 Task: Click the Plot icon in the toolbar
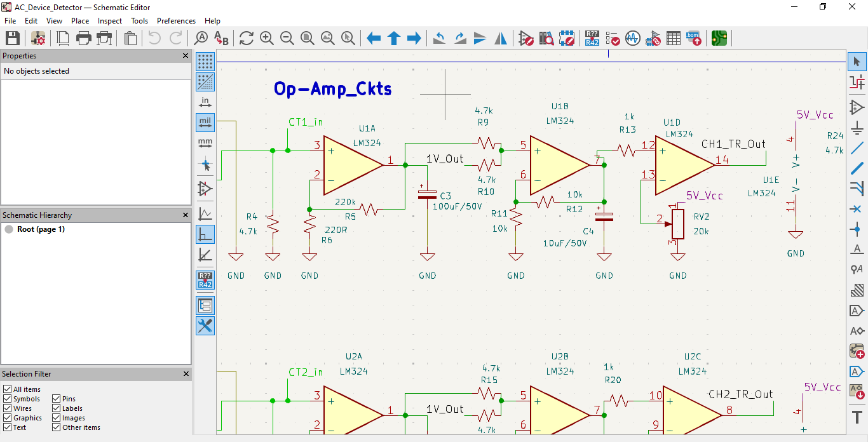(x=104, y=38)
